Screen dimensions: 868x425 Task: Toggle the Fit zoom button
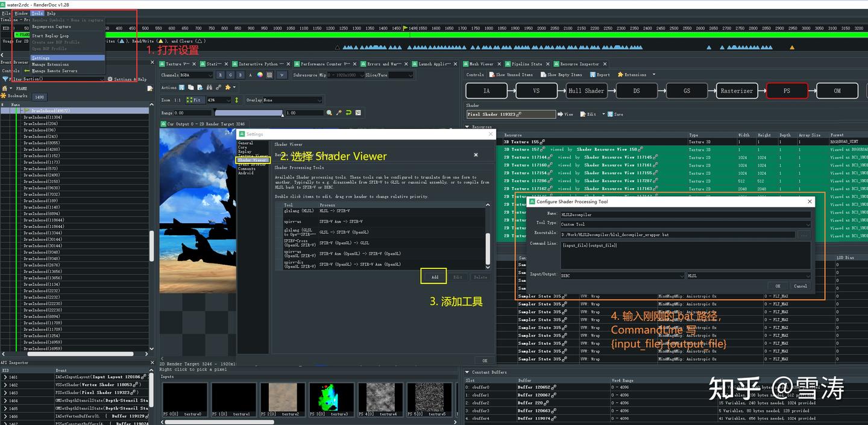[196, 100]
